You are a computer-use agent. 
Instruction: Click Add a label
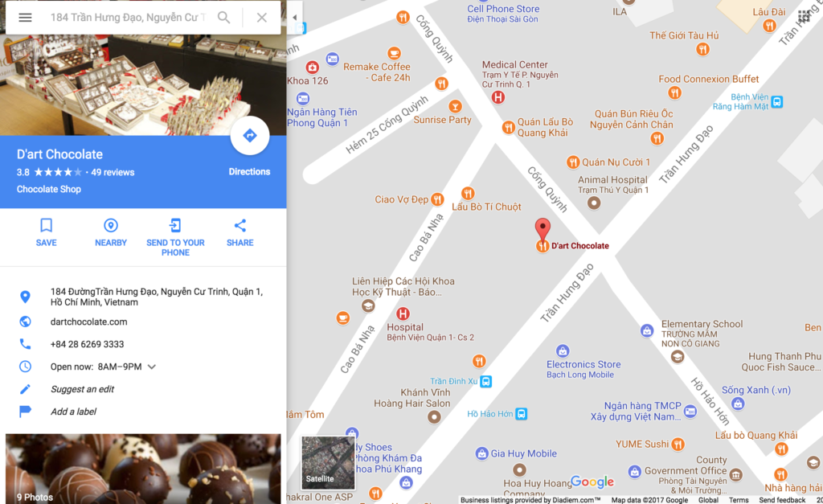coord(73,412)
